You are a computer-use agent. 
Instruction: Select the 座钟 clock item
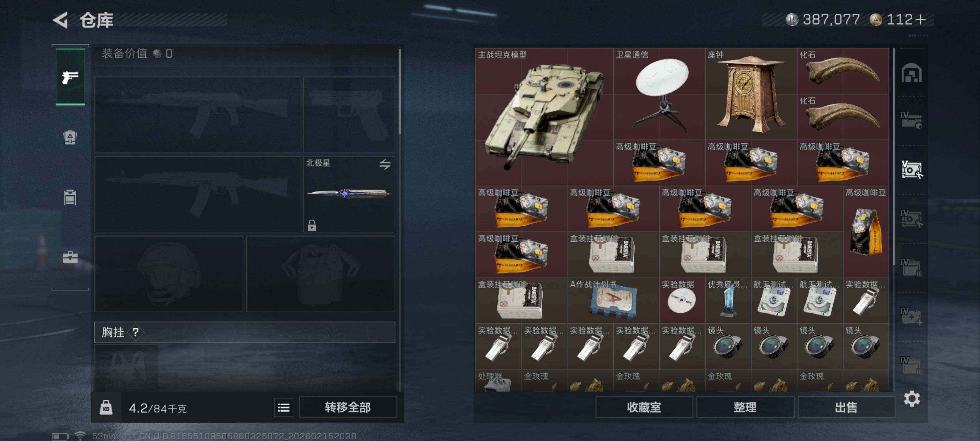click(751, 94)
